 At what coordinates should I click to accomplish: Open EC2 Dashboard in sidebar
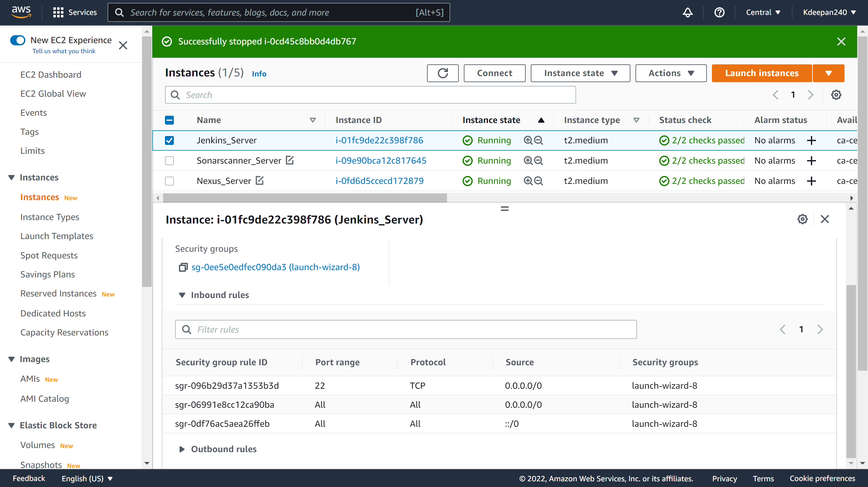(50, 75)
